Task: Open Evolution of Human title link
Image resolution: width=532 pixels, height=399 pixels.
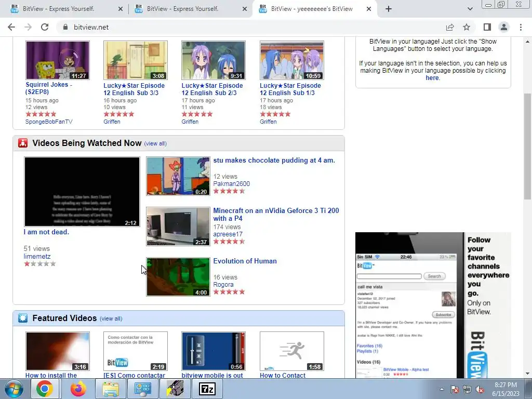Action: tap(245, 261)
